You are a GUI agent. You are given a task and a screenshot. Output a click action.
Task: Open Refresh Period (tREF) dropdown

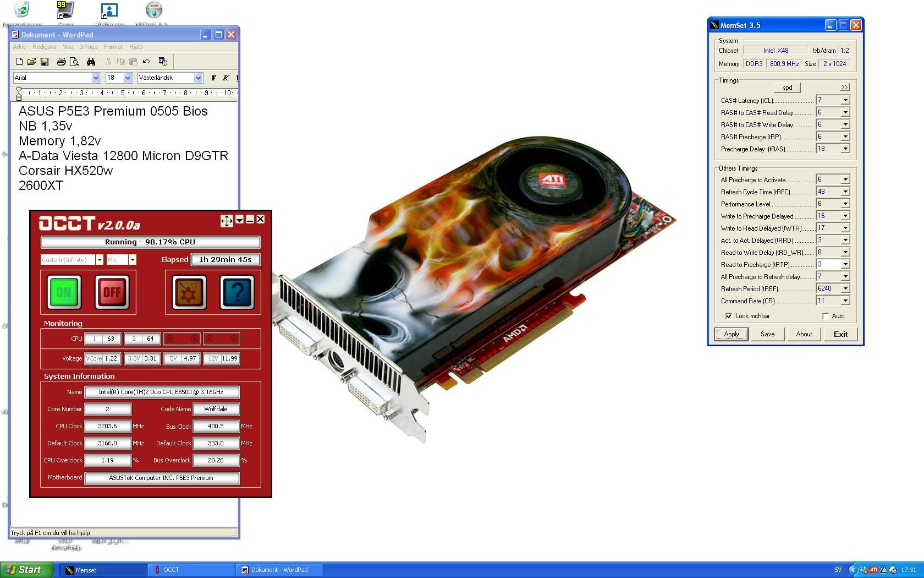coord(845,288)
